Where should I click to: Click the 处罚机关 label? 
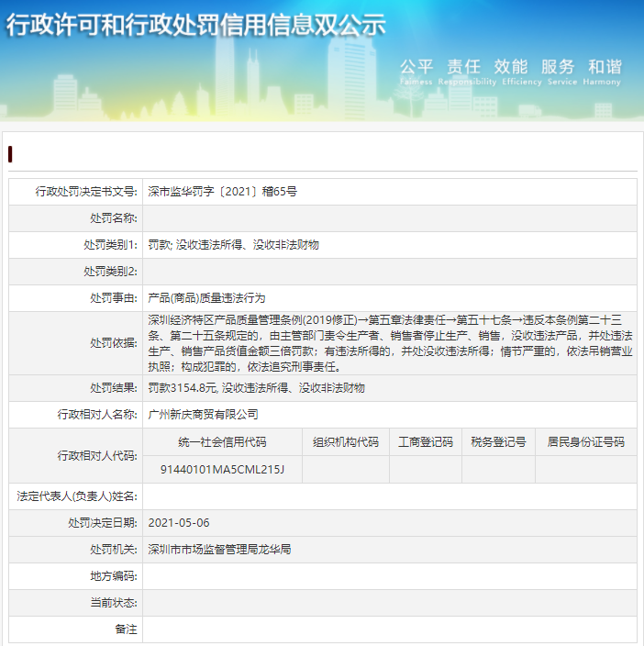114,550
